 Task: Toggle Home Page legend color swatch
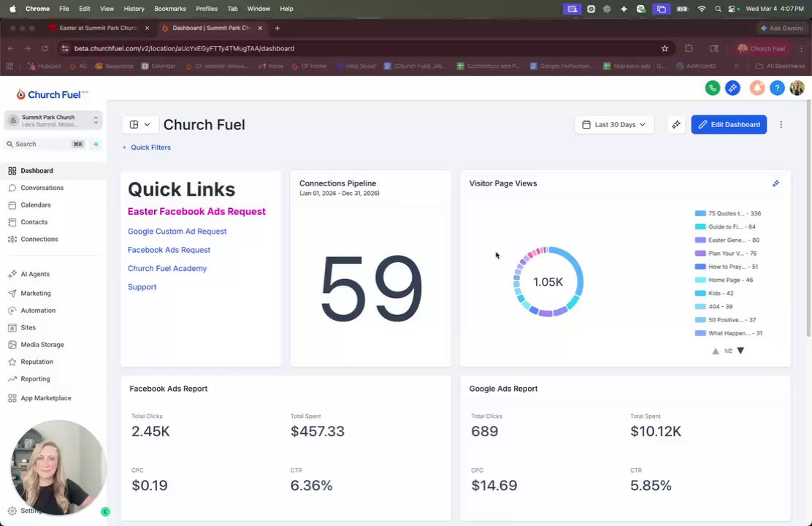click(x=700, y=280)
